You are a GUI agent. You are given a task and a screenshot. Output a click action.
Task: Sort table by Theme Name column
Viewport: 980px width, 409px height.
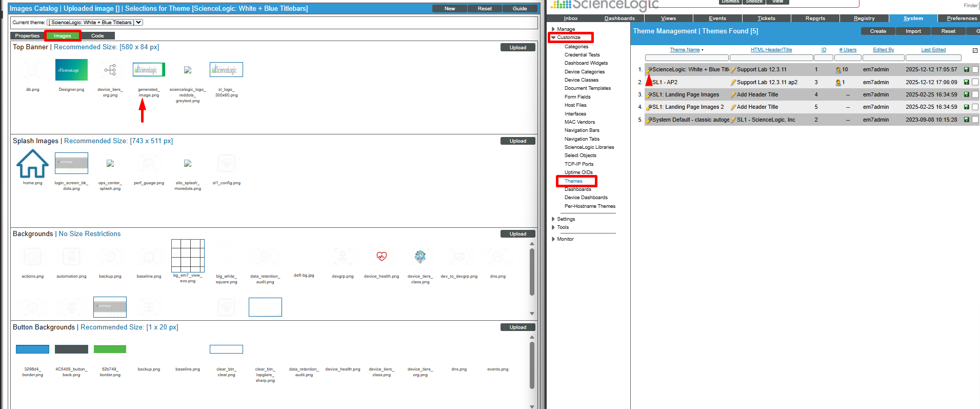685,50
